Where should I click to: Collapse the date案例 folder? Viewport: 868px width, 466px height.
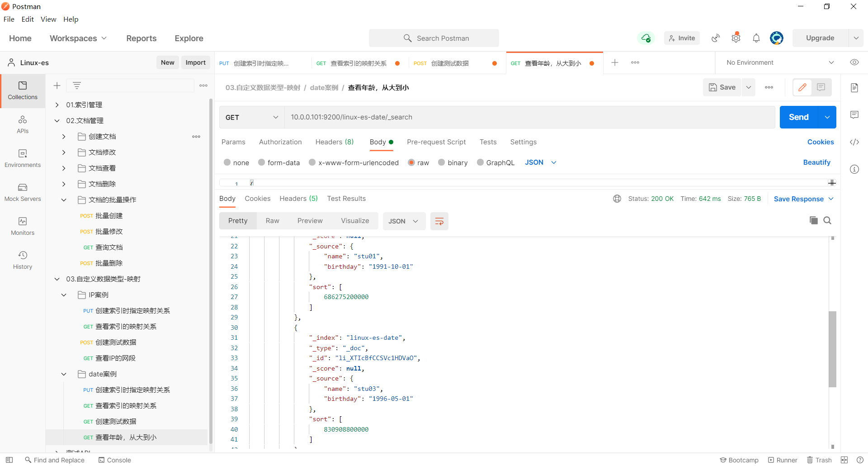(64, 374)
